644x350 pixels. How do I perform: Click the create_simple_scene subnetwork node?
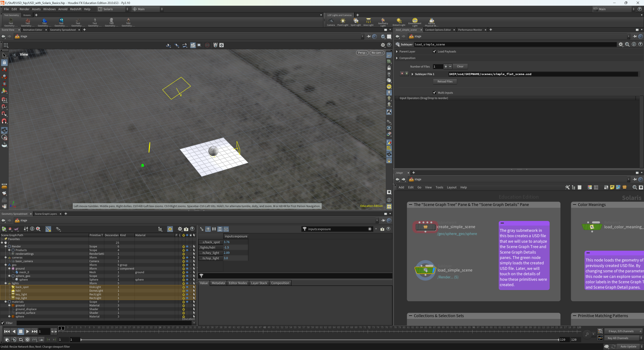pyautogui.click(x=425, y=227)
